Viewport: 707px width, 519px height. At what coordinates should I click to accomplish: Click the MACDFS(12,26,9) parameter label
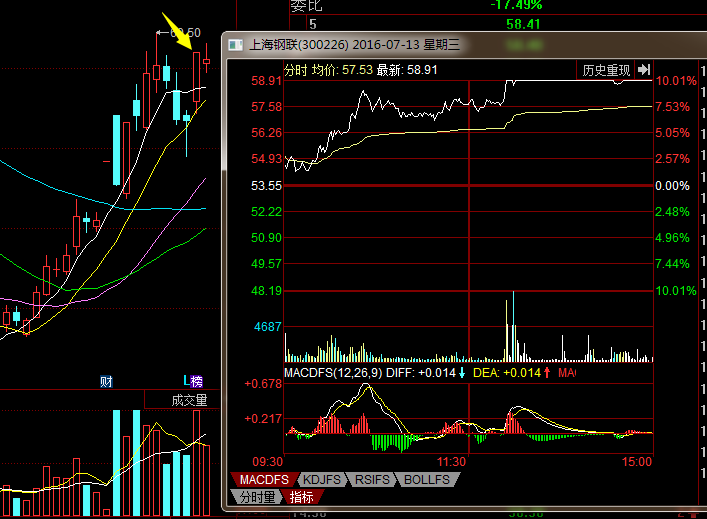(x=332, y=373)
